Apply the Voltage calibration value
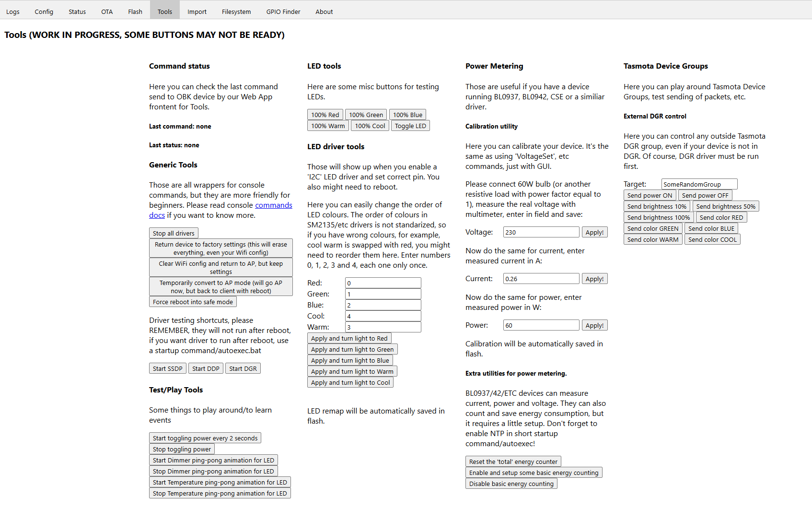This screenshot has width=812, height=509. point(594,232)
